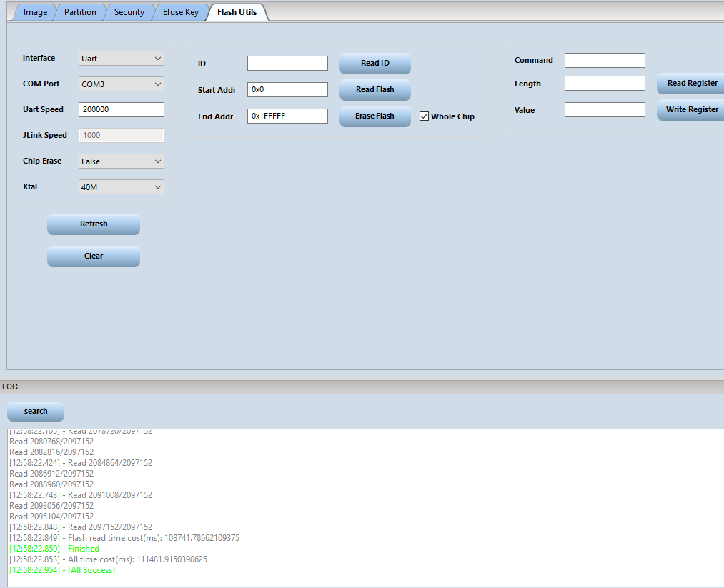Click the disabled JLink Speed field
The height and width of the screenshot is (588, 724).
point(122,135)
